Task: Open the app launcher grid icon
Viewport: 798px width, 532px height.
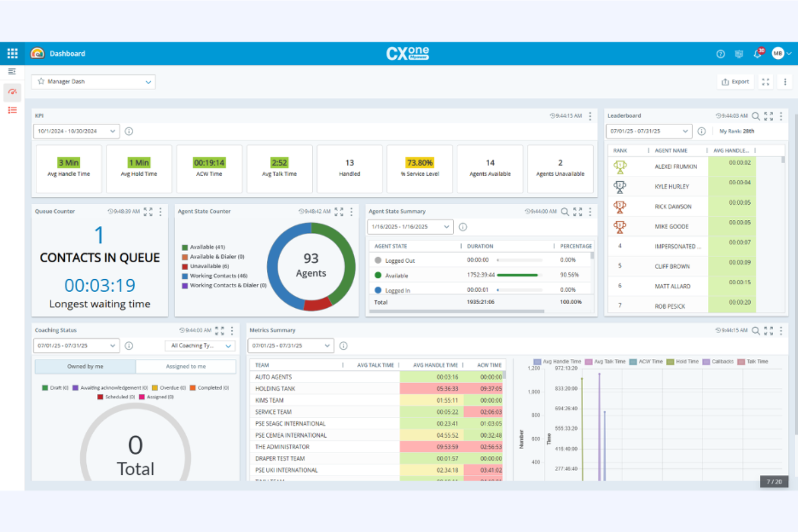Action: [x=12, y=53]
